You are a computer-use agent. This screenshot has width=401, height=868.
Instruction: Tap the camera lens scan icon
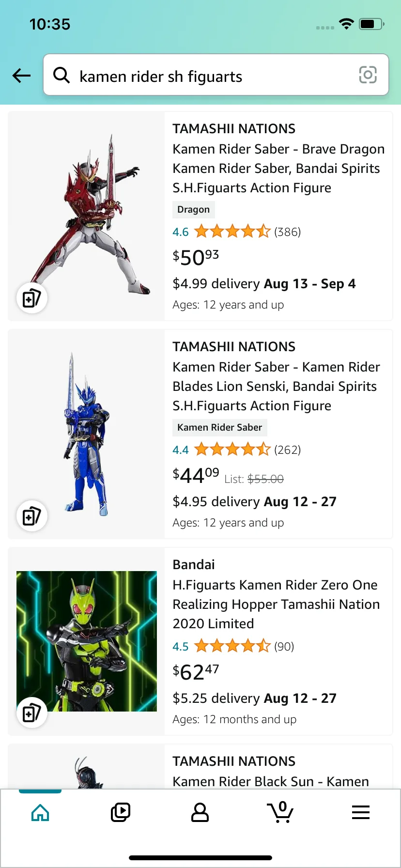368,75
